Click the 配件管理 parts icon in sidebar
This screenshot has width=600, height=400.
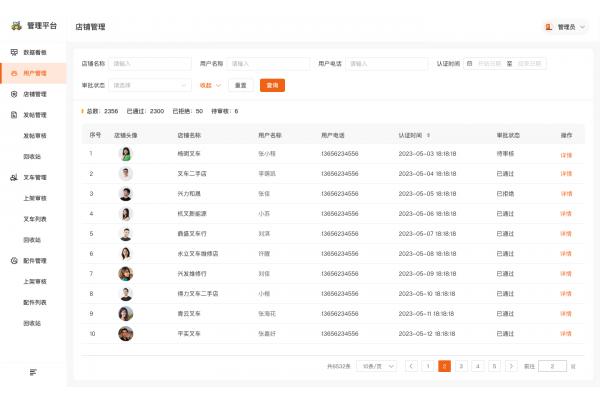tap(14, 261)
